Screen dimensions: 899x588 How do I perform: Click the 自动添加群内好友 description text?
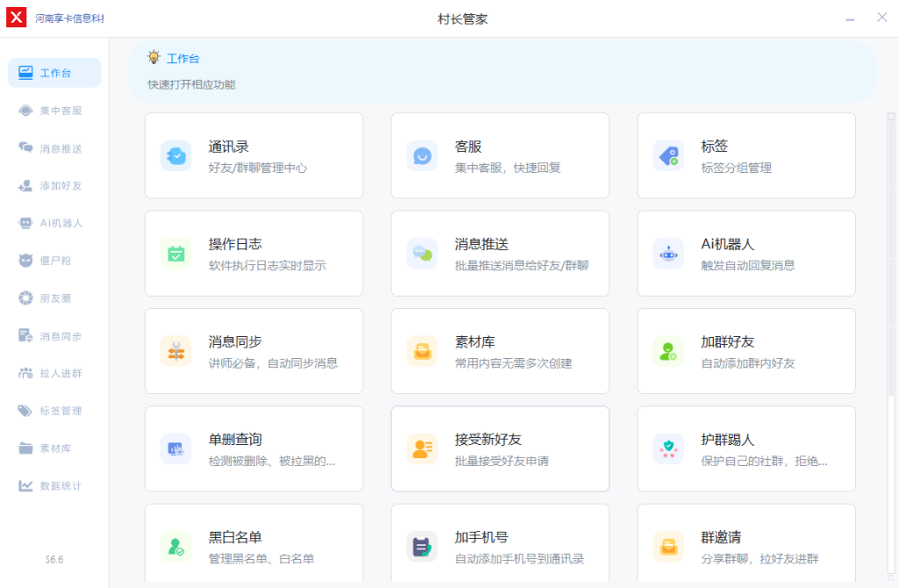tap(748, 363)
